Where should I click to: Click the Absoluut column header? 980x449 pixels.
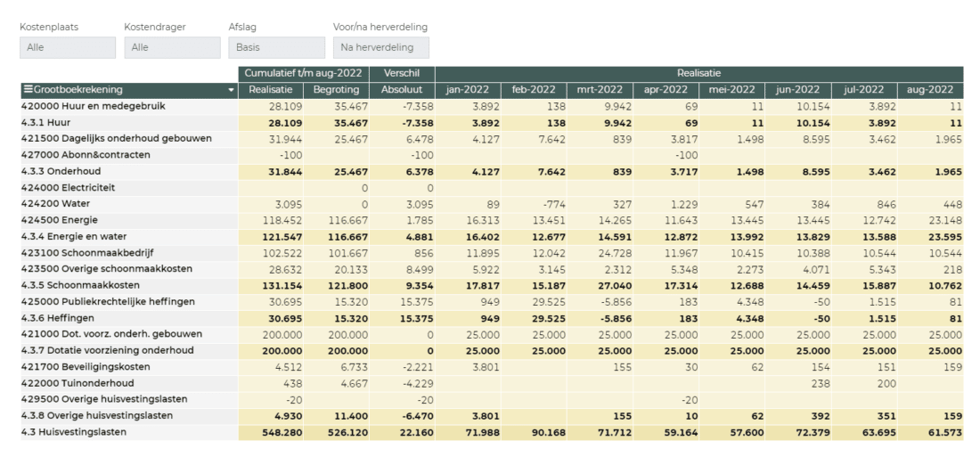[402, 90]
